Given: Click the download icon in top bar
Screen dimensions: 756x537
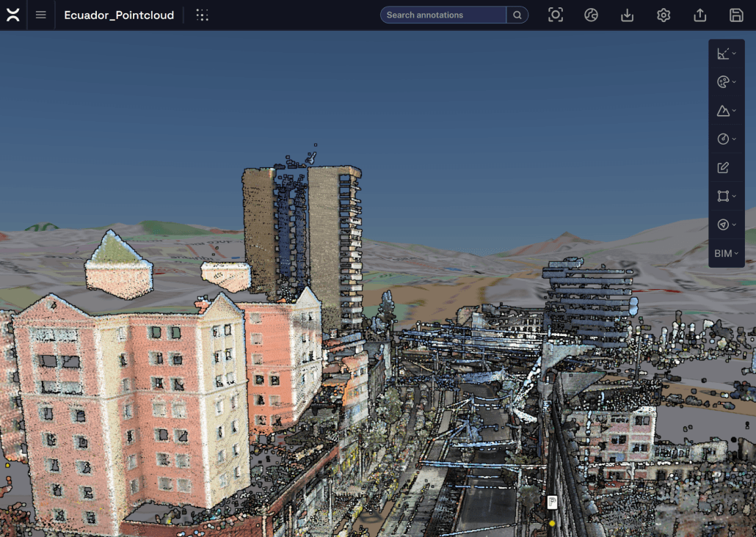Looking at the screenshot, I should pyautogui.click(x=628, y=15).
